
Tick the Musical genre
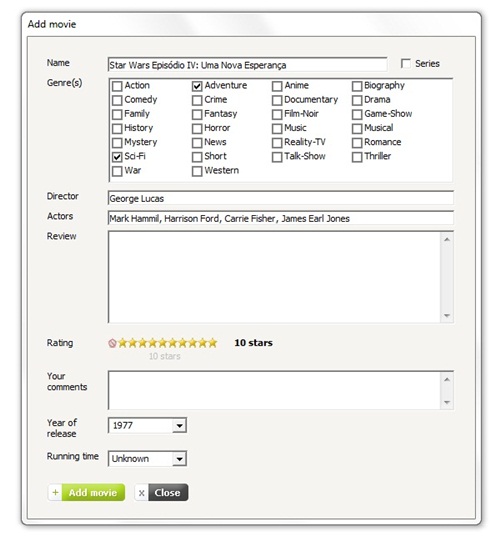coord(357,128)
